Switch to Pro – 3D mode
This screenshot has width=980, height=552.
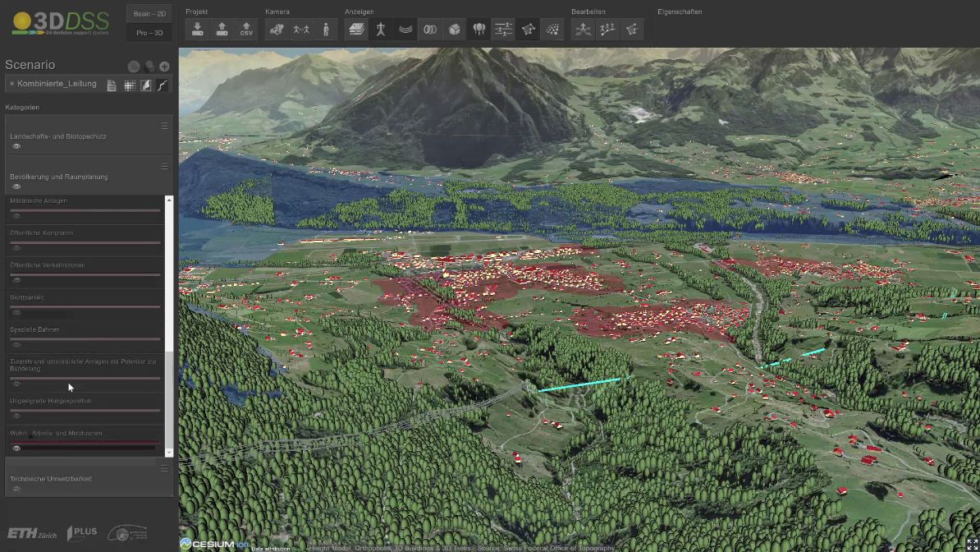pyautogui.click(x=149, y=33)
